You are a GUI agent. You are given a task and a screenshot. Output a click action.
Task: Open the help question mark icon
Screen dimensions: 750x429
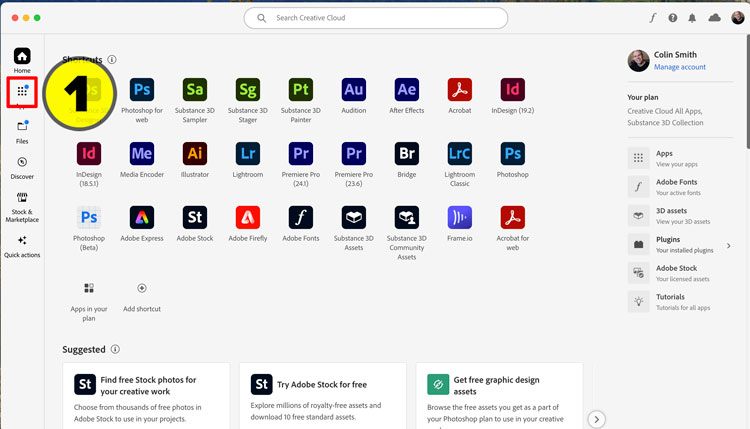click(673, 18)
